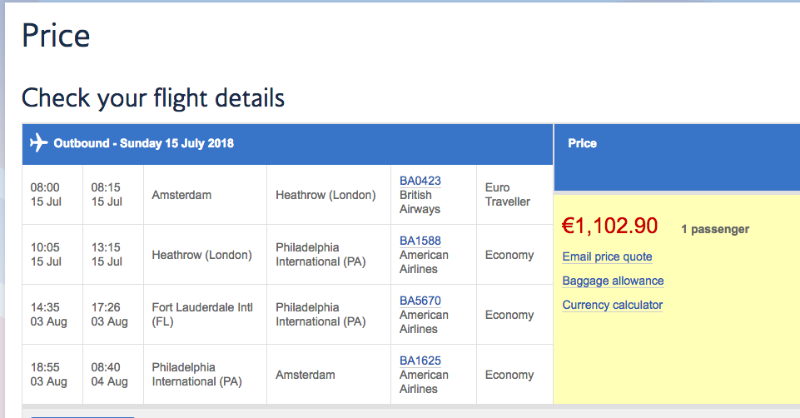800x418 pixels.
Task: Select the 17:26 03 Aug arrival time
Action: [x=106, y=315]
